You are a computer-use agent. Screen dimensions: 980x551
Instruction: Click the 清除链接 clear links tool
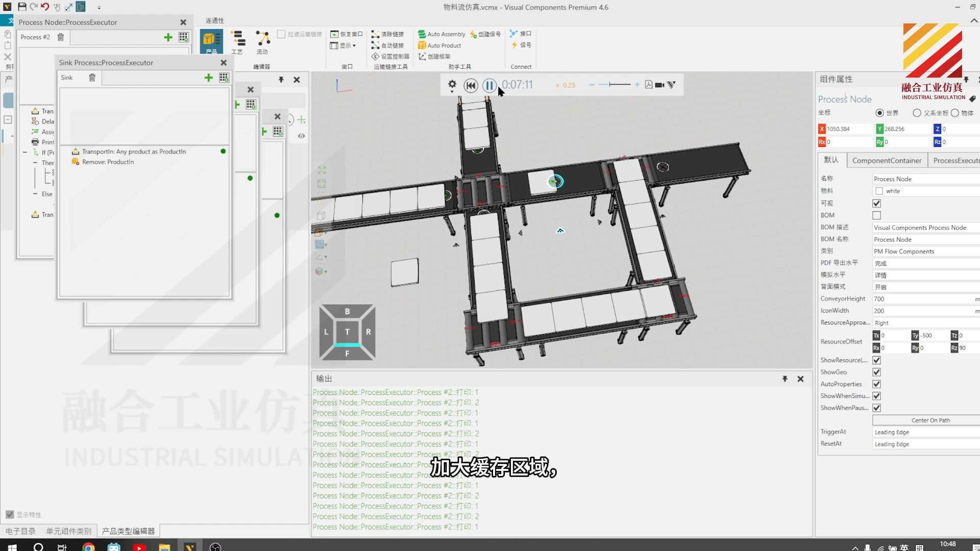tap(387, 34)
